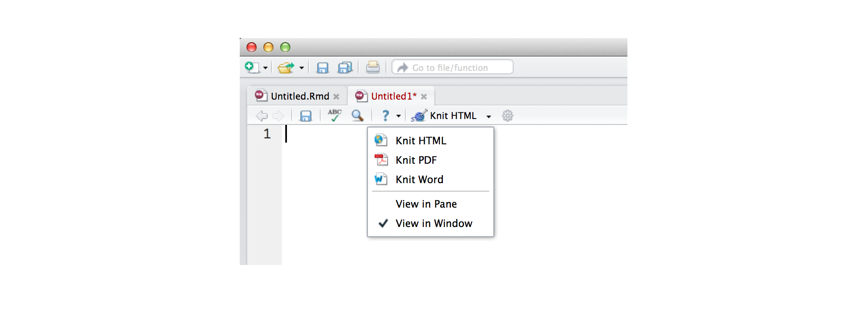Open the recent files dropdown arrow
The width and height of the screenshot is (868, 311).
click(302, 68)
